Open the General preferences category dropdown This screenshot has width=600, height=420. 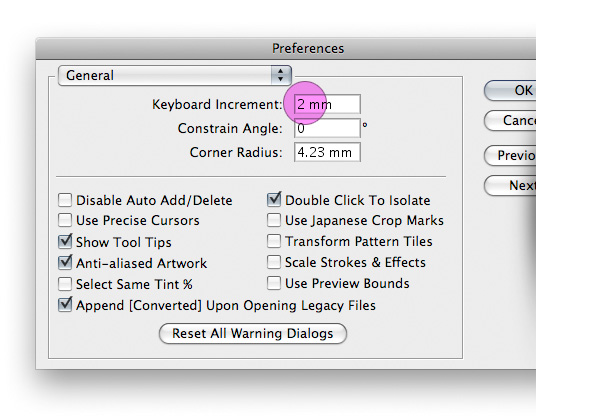pos(175,75)
